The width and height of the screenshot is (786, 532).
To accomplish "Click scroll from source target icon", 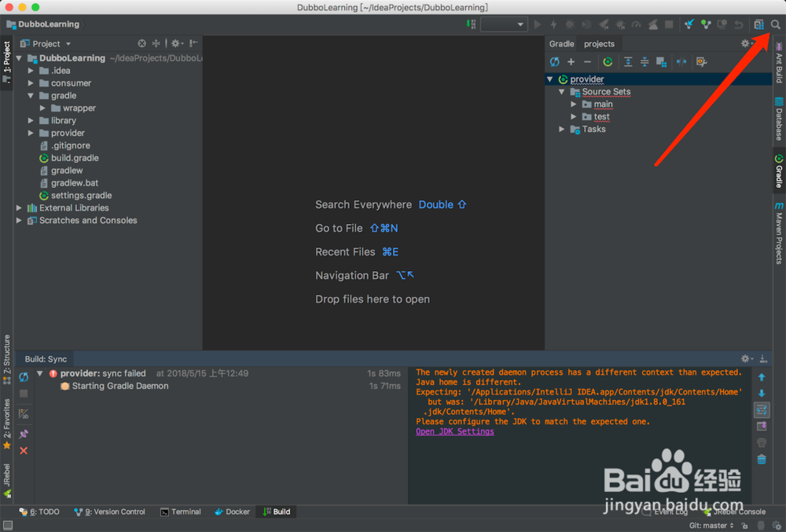I will (x=141, y=43).
